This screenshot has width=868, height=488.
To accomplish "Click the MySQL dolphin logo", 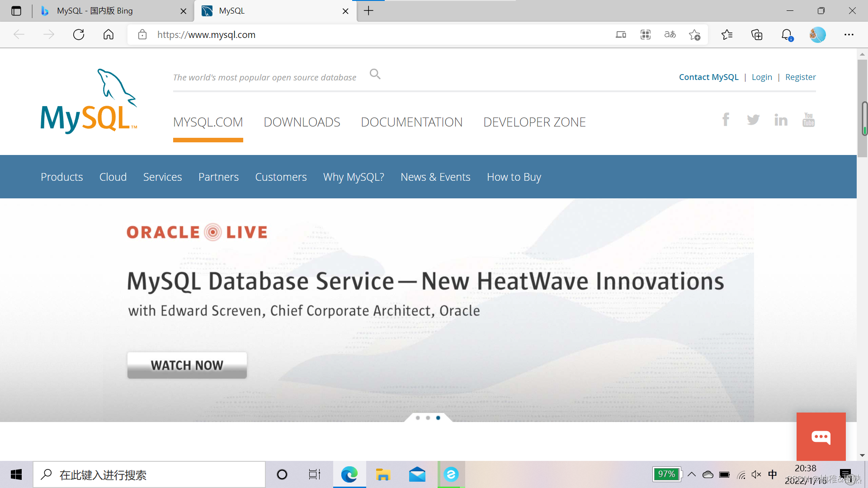I will (89, 101).
